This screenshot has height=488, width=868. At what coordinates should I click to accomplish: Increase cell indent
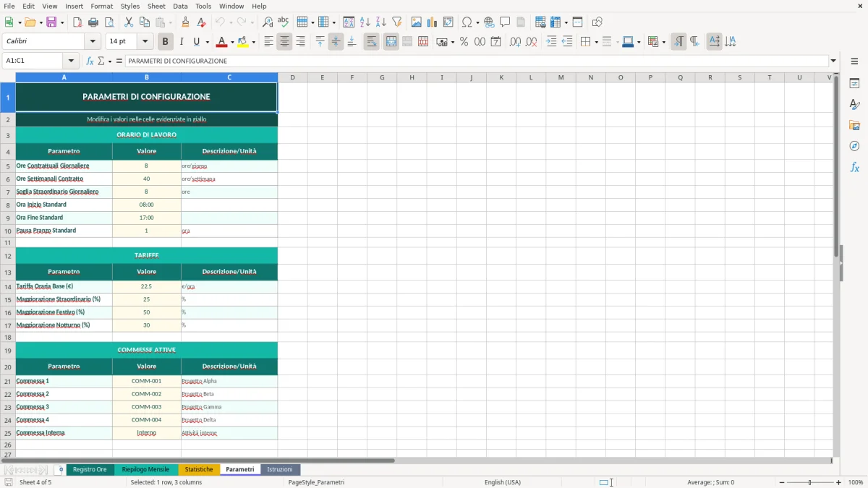click(x=551, y=42)
